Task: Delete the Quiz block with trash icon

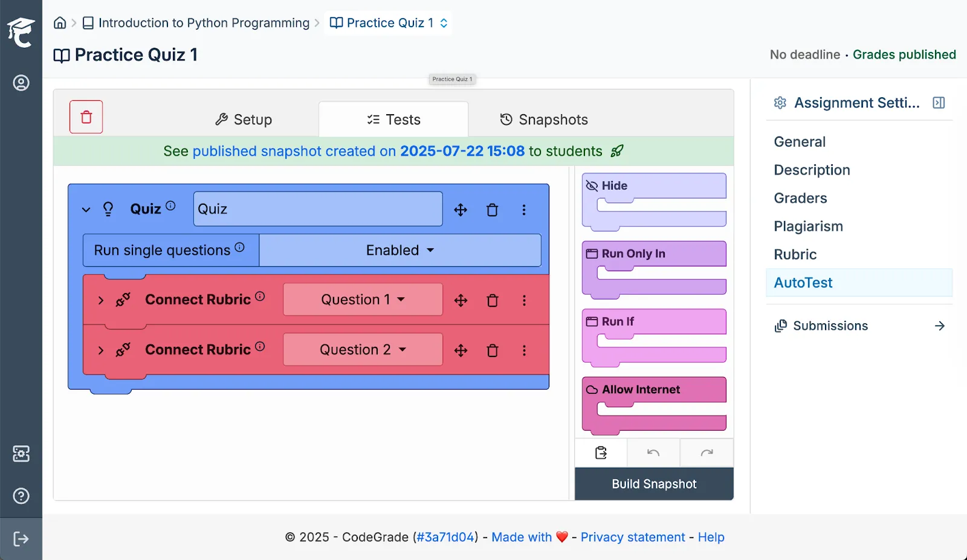Action: pos(493,210)
